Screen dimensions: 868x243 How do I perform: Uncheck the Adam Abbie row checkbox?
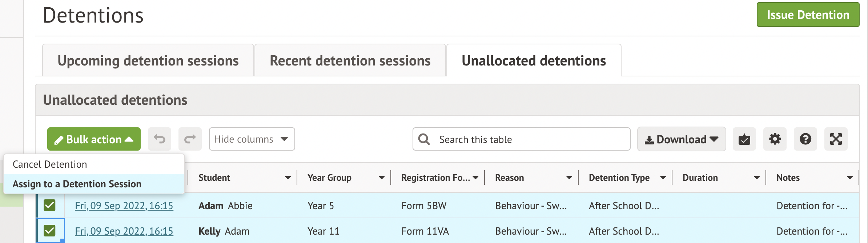[x=49, y=205]
